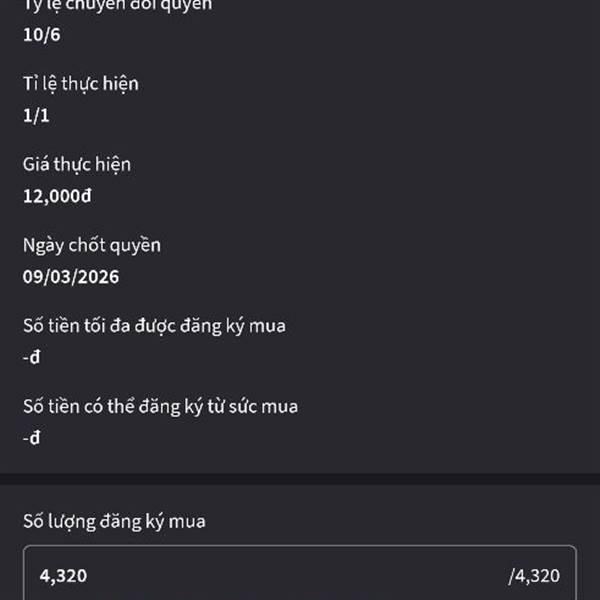Click the empty middle of the quantity input box
Screen dimensions: 600x600
298,576
